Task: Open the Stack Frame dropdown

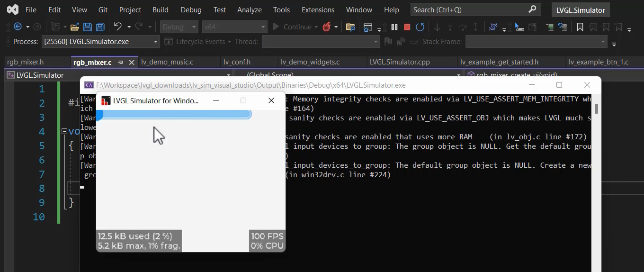Action: (536, 42)
